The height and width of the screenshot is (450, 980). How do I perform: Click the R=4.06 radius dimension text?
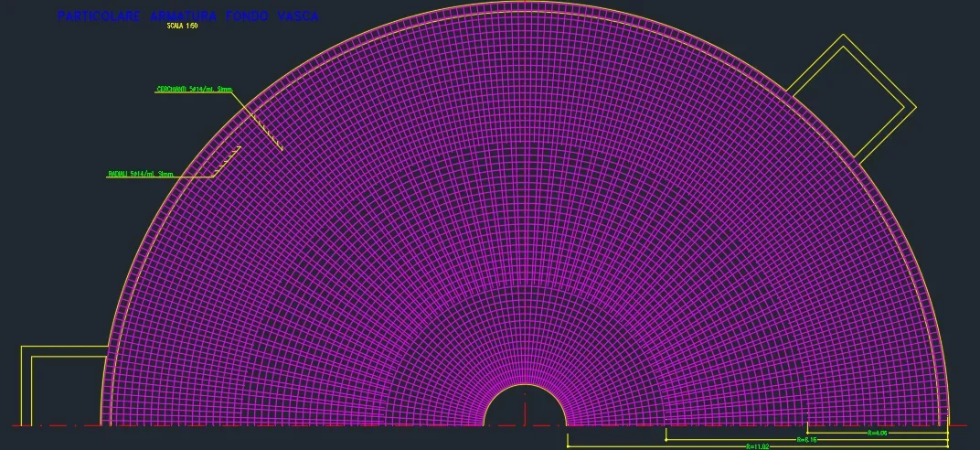click(876, 433)
